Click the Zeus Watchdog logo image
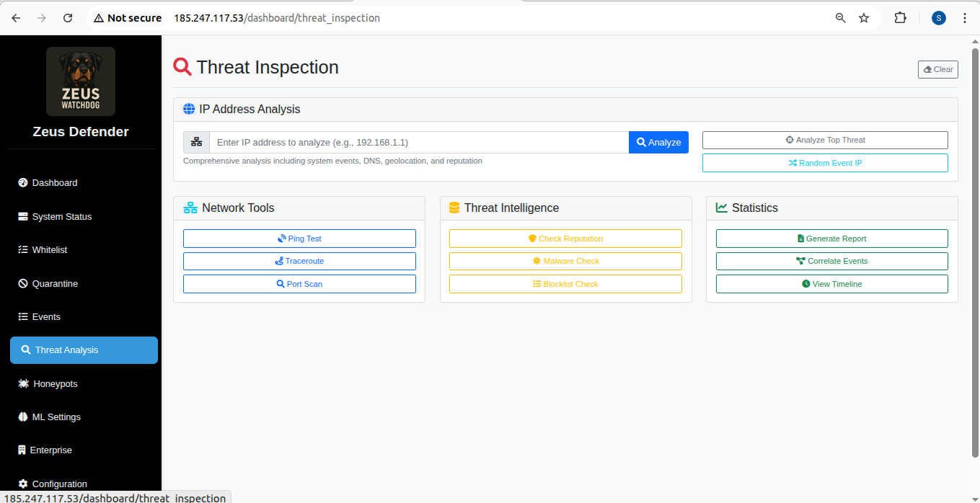980x503 pixels. click(x=81, y=81)
